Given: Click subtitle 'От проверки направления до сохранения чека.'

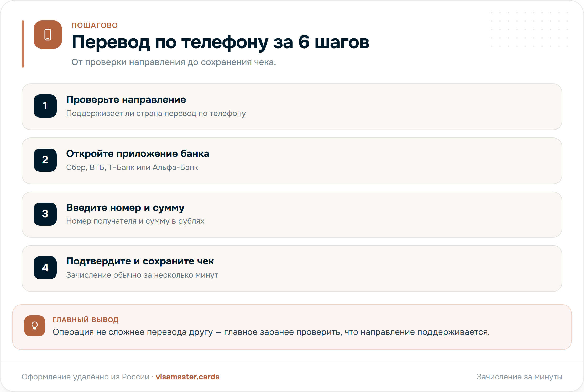Looking at the screenshot, I should pyautogui.click(x=174, y=62).
